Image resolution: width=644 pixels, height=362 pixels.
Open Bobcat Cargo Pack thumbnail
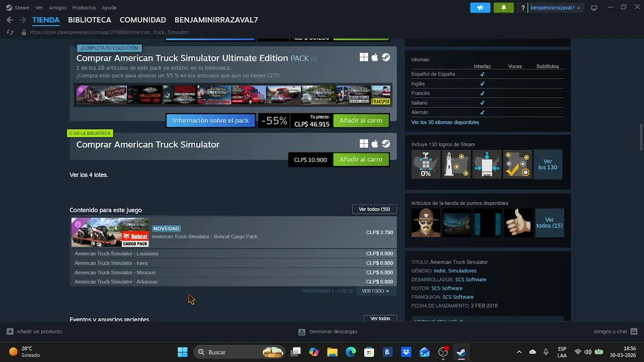[110, 232]
